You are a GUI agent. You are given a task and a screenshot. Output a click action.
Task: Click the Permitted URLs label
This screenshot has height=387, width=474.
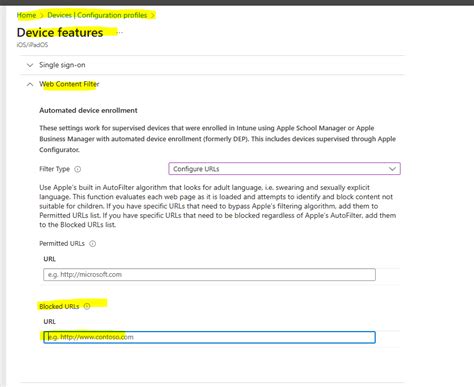click(62, 244)
